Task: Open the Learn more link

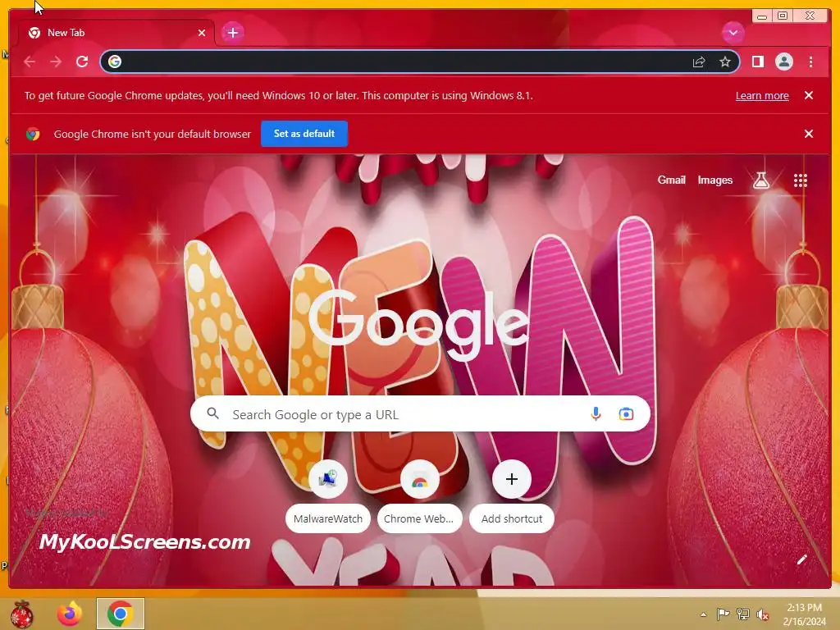Action: pos(762,95)
